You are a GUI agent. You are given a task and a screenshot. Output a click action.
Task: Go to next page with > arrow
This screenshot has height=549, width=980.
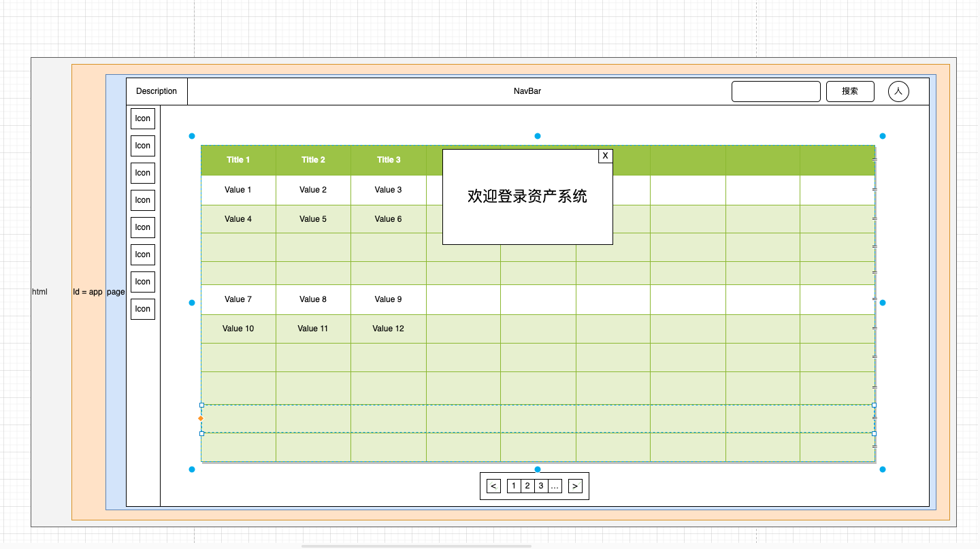575,486
